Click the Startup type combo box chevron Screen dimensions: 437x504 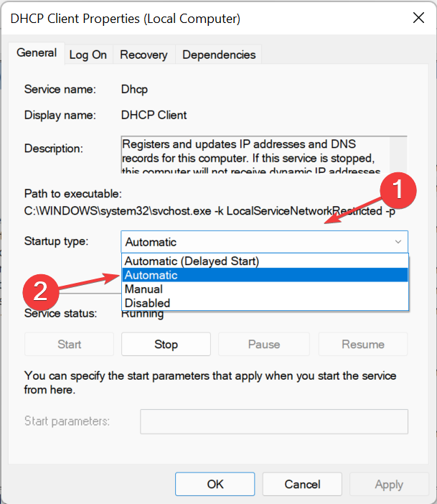[398, 242]
